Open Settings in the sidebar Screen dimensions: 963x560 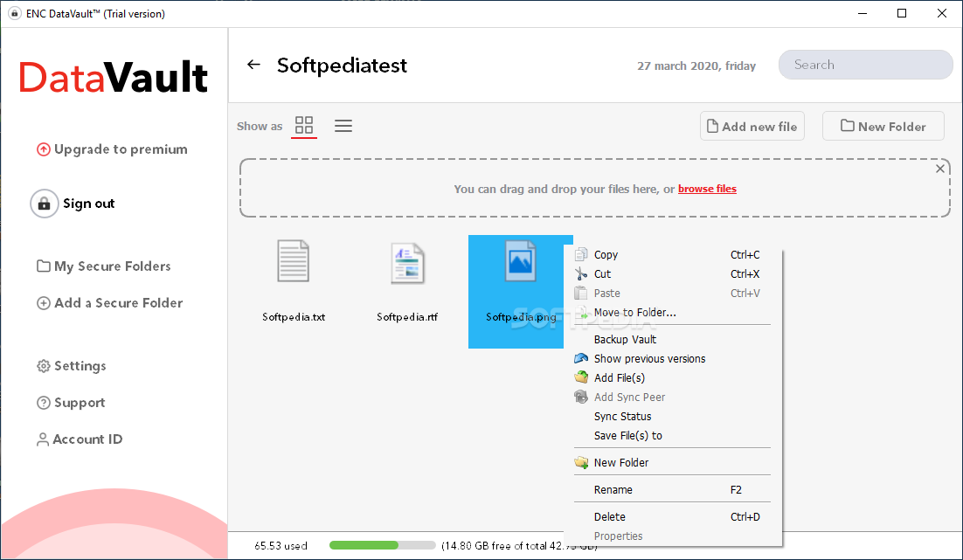click(80, 366)
